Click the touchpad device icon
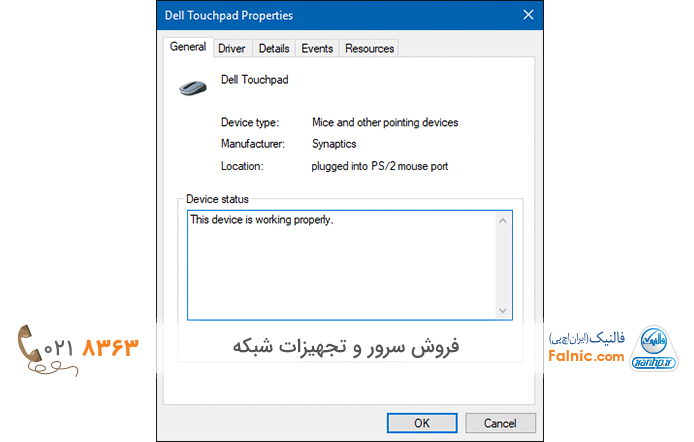The height and width of the screenshot is (442, 694). pos(191,86)
